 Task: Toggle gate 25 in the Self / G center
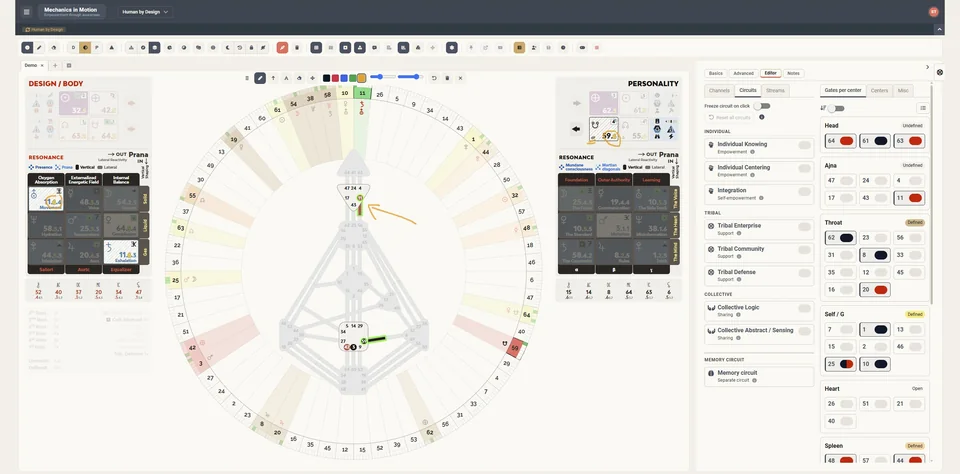(840, 364)
